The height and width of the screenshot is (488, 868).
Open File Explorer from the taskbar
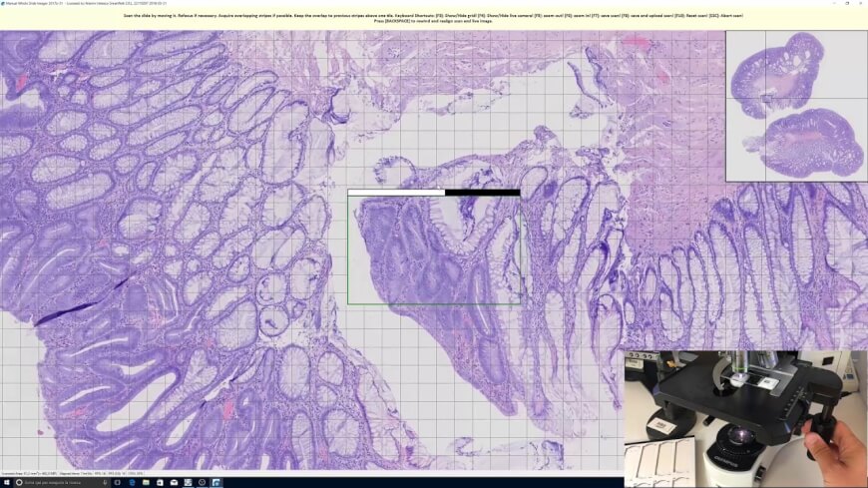pyautogui.click(x=146, y=482)
